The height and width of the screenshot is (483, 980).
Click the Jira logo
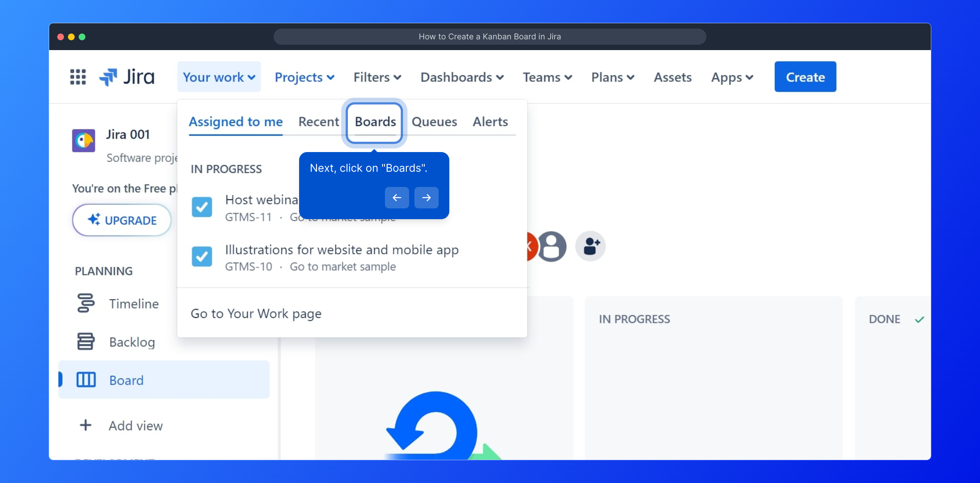point(127,77)
